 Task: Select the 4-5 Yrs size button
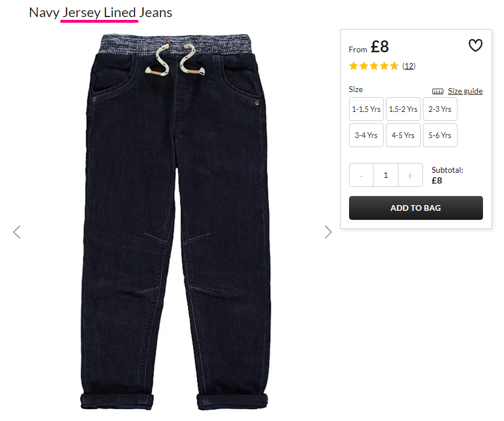tap(403, 135)
